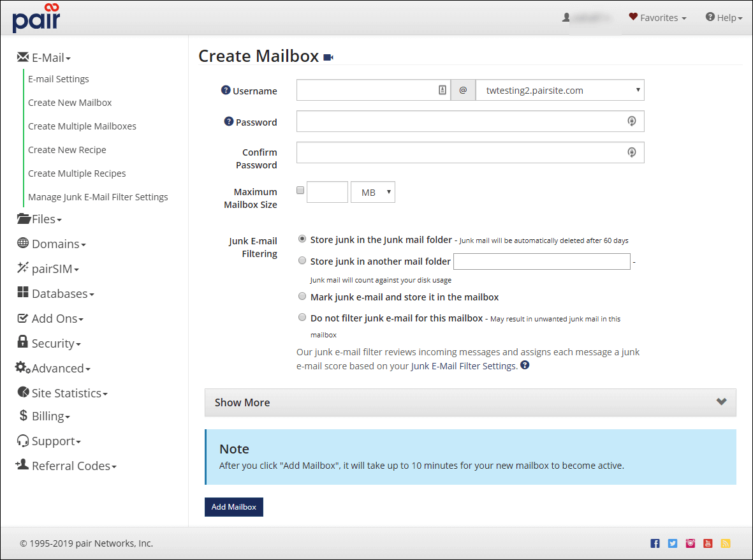Enable the Maximum Mailbox Size checkbox
Viewport: 753px width, 560px height.
pyautogui.click(x=300, y=190)
